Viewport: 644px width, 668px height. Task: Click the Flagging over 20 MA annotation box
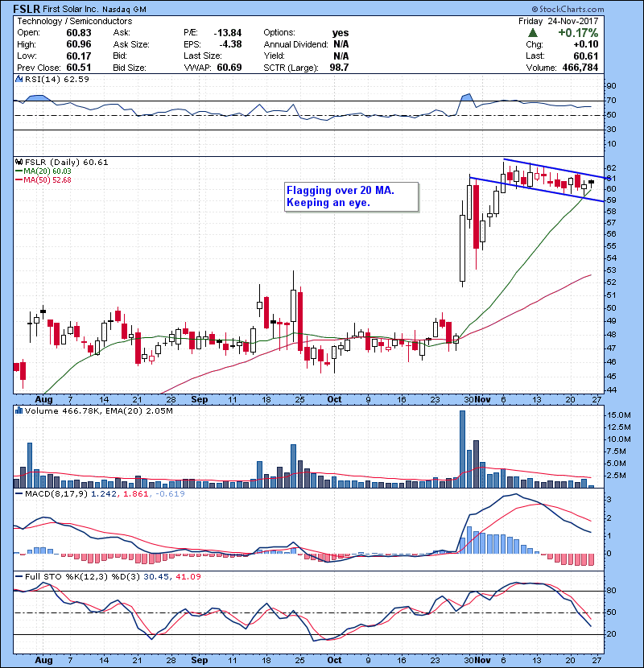(x=352, y=197)
